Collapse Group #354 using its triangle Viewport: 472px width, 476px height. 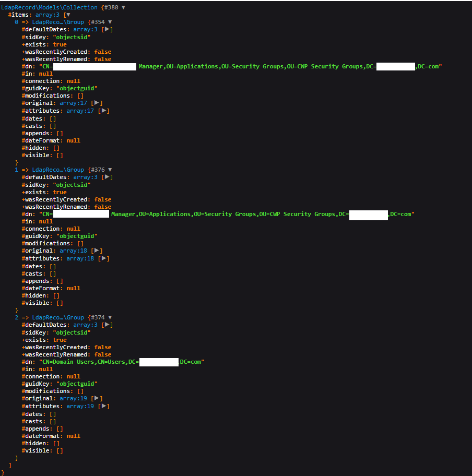(x=110, y=22)
